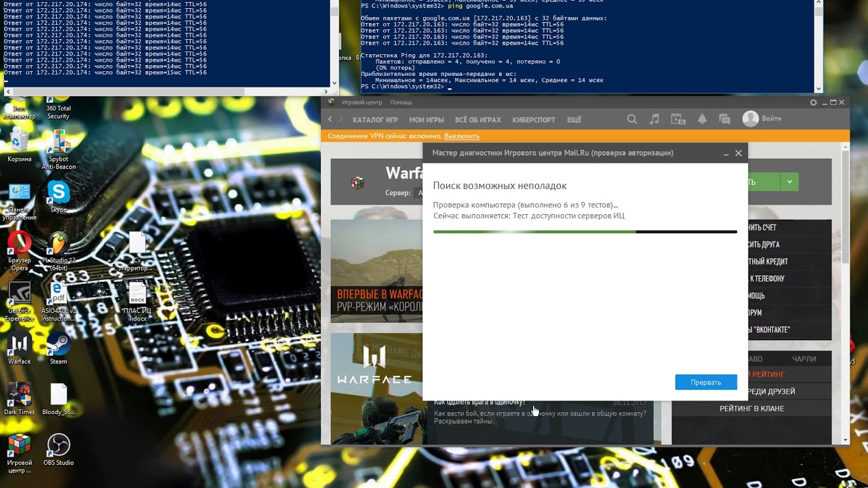Switch to КИБЕРСПОРТ tab
Screen dimensions: 868x488
coord(534,120)
